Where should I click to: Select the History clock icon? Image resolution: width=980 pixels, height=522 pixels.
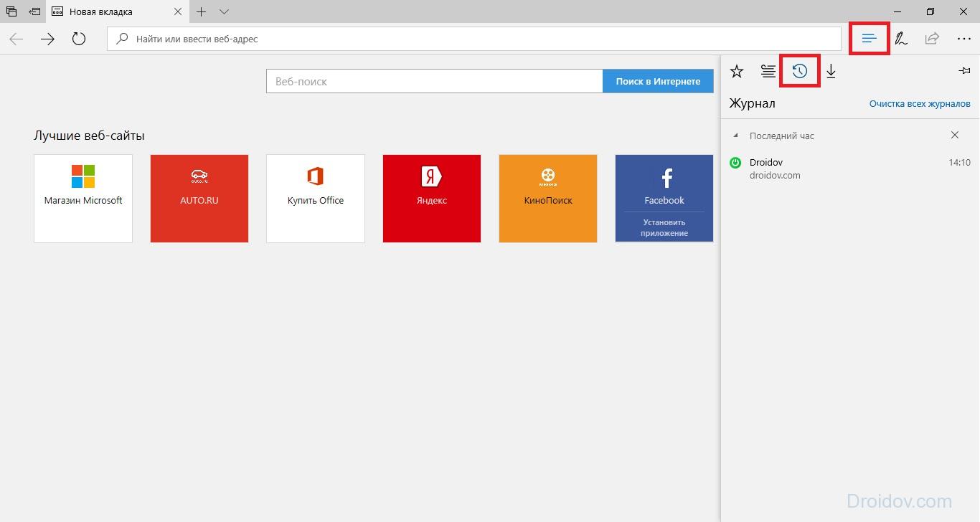coord(800,71)
